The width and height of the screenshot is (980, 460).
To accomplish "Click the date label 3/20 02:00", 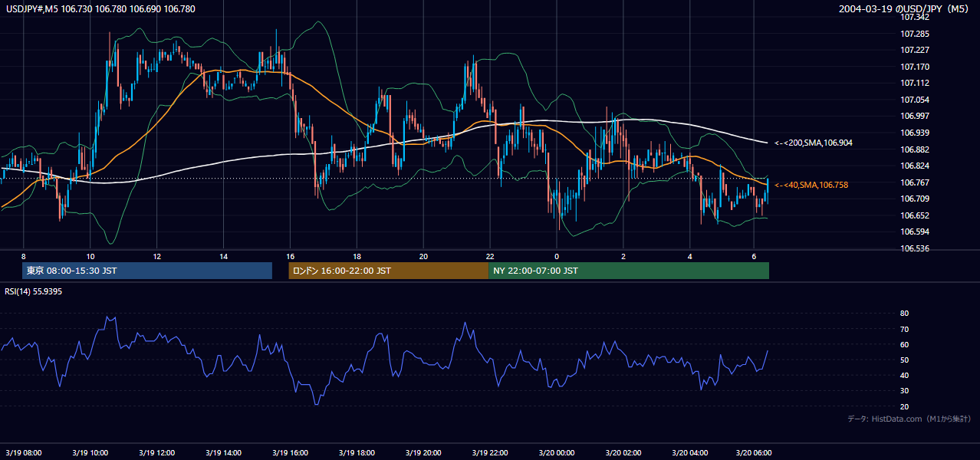I will point(623,453).
